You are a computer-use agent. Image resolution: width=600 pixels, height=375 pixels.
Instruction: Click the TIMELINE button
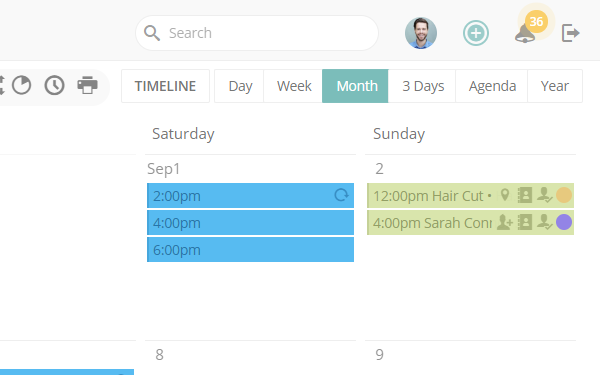click(x=165, y=86)
